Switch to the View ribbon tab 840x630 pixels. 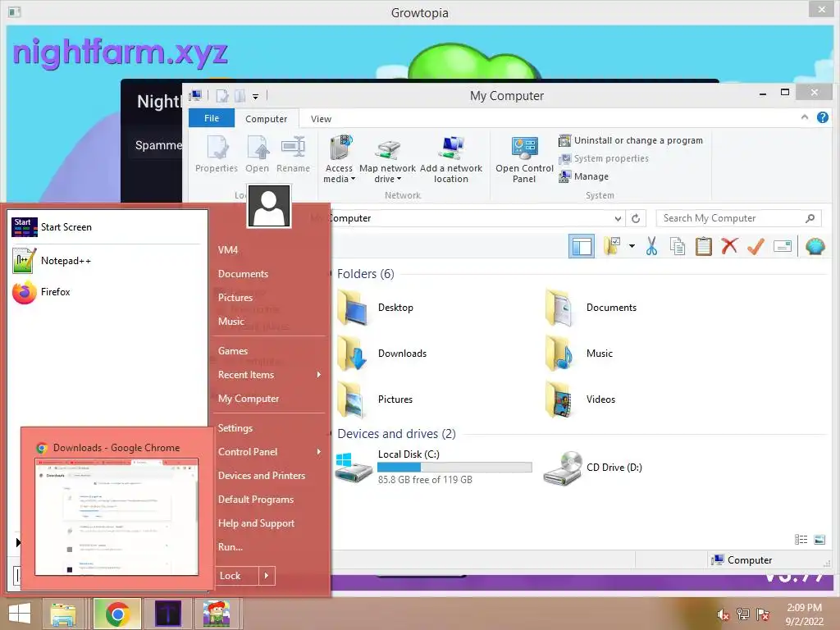click(x=321, y=118)
